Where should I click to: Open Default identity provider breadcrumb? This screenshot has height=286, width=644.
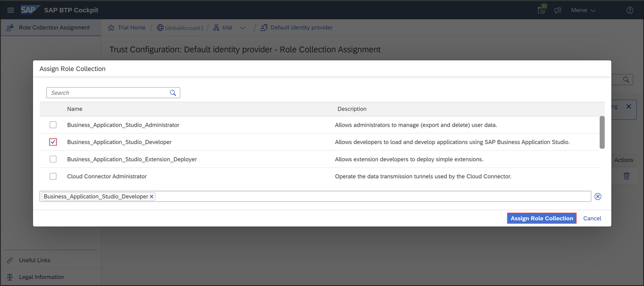pos(301,27)
